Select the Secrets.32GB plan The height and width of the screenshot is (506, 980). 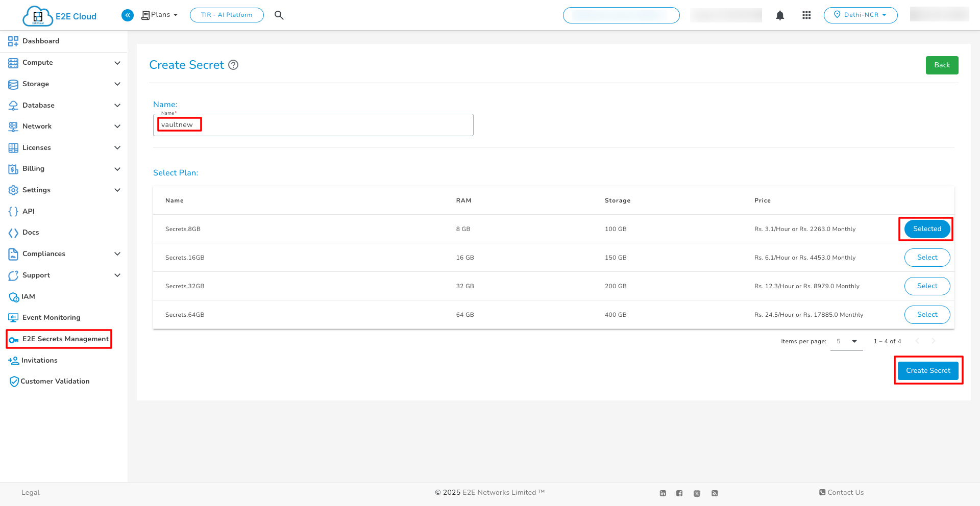pyautogui.click(x=927, y=286)
